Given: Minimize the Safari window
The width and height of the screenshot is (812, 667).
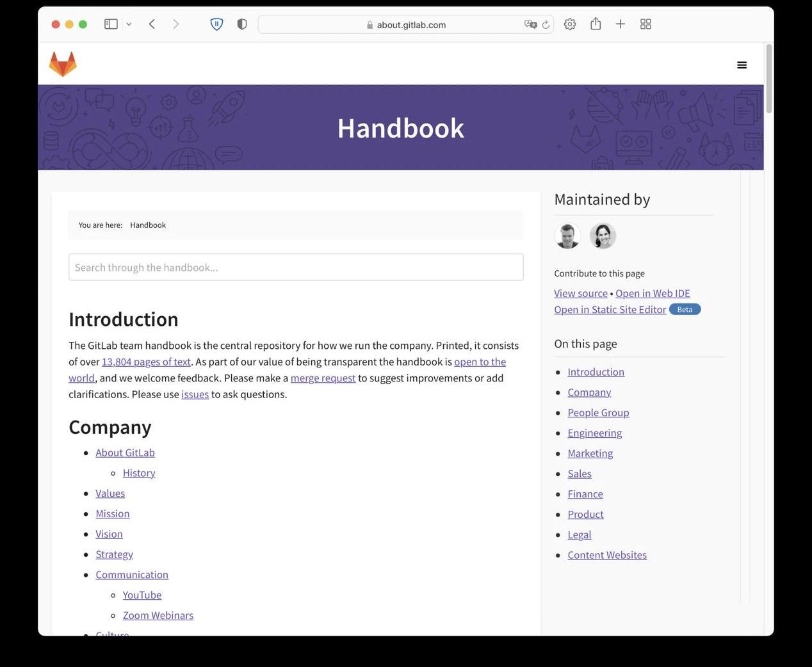Looking at the screenshot, I should click(x=69, y=24).
